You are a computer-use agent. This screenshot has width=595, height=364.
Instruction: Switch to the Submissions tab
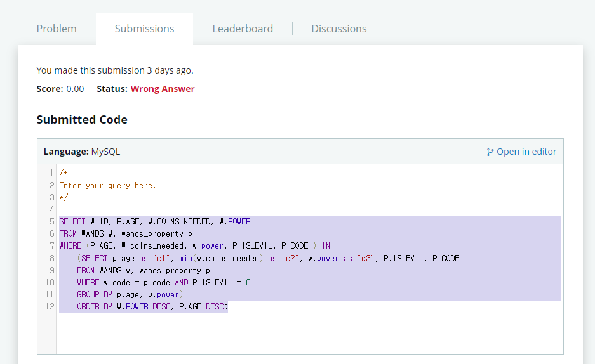pos(144,29)
